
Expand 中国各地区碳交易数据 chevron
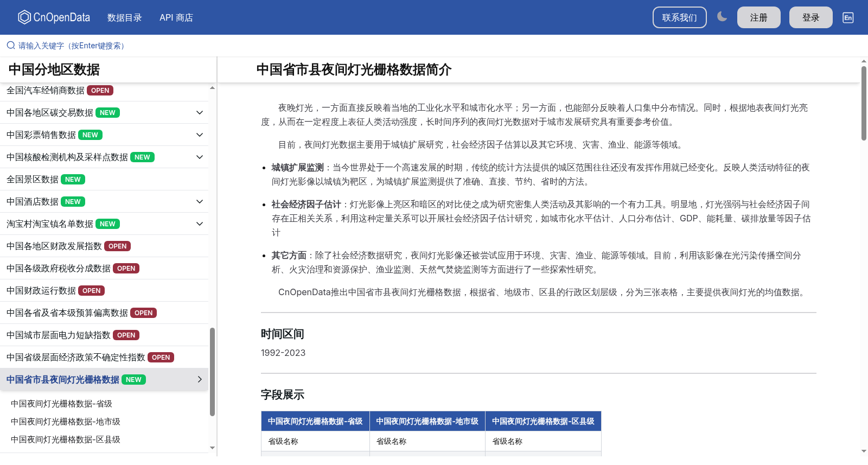click(200, 112)
